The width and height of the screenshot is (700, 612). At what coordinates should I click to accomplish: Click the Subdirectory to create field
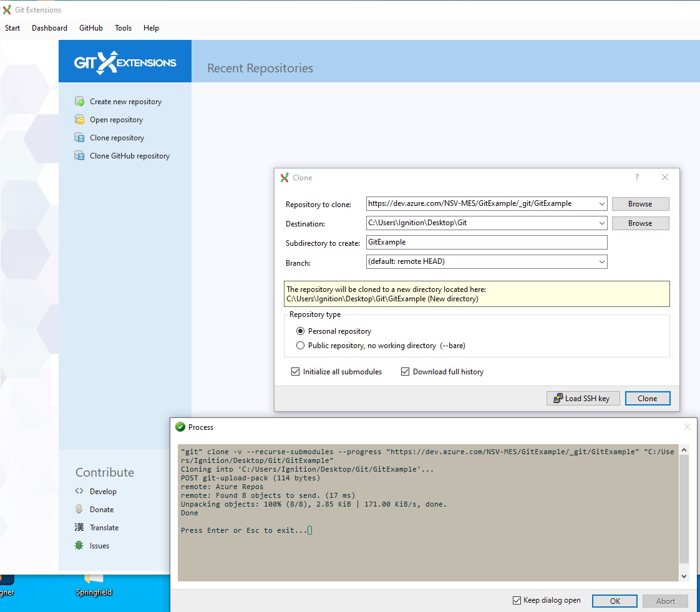[x=487, y=242]
